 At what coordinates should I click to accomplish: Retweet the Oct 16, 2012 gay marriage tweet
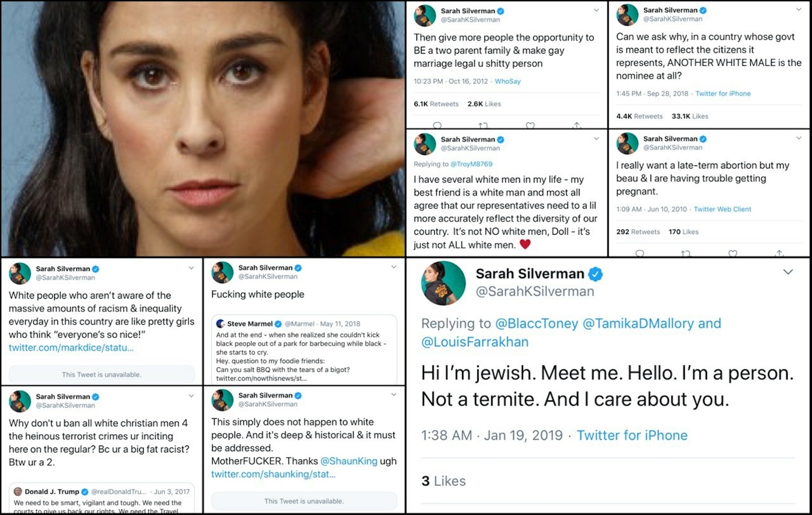483,126
